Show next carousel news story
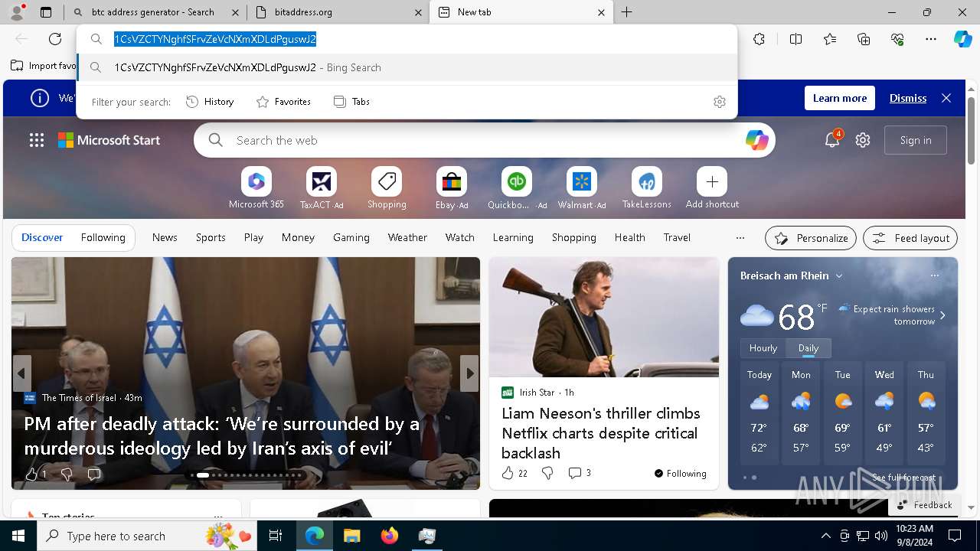 (x=469, y=373)
